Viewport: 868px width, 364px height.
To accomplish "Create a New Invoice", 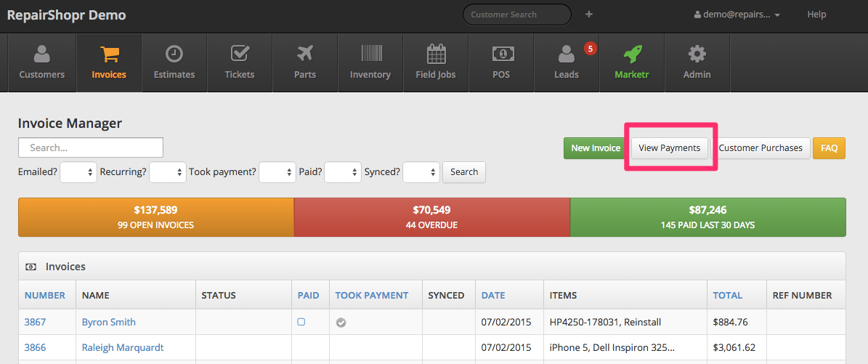I will (595, 148).
